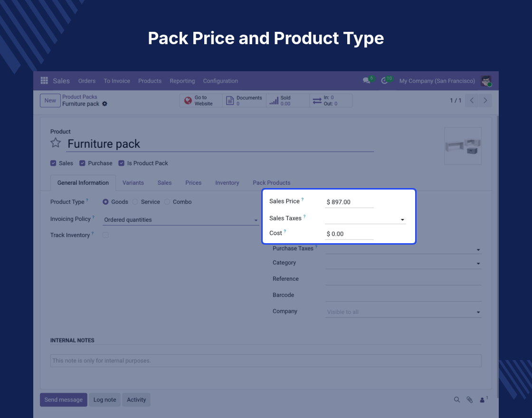
Task: Toggle the Sales checkbox
Action: point(53,163)
